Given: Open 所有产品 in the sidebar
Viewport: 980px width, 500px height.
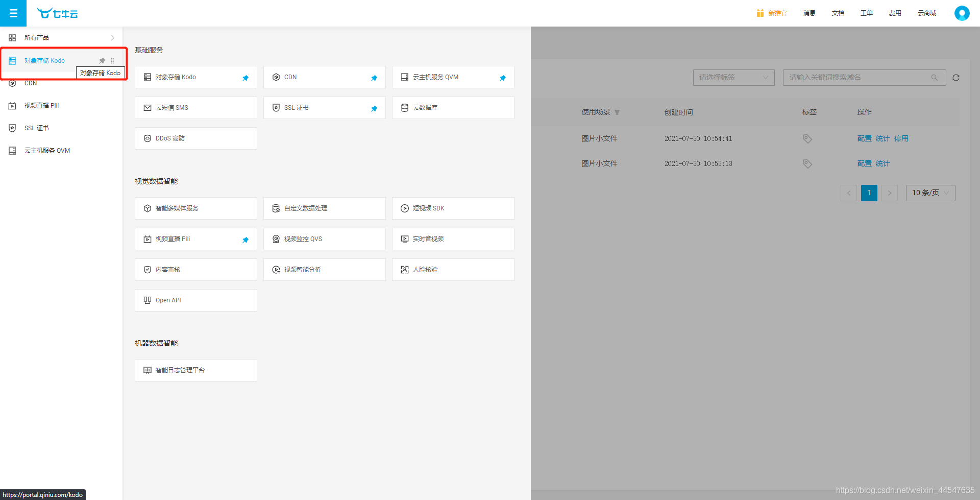Looking at the screenshot, I should coord(61,38).
